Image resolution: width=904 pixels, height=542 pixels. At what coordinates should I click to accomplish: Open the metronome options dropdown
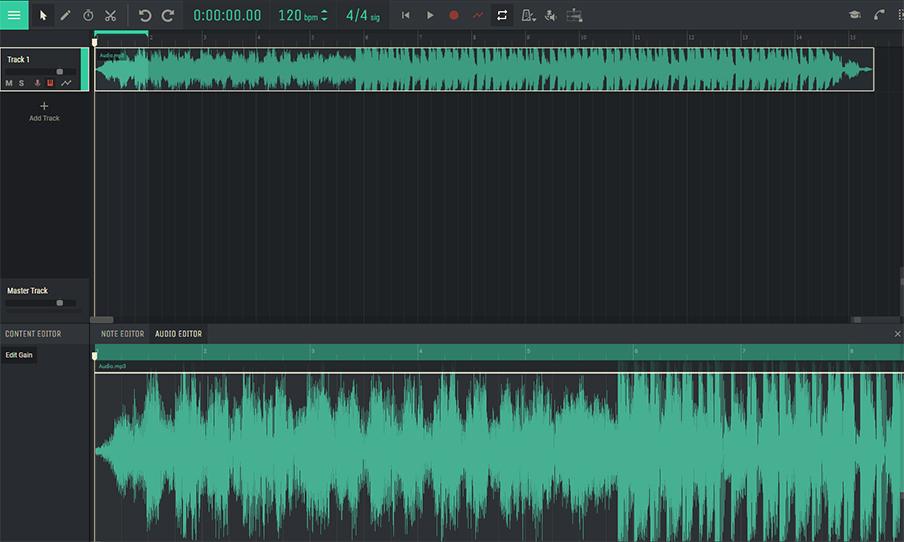point(528,16)
